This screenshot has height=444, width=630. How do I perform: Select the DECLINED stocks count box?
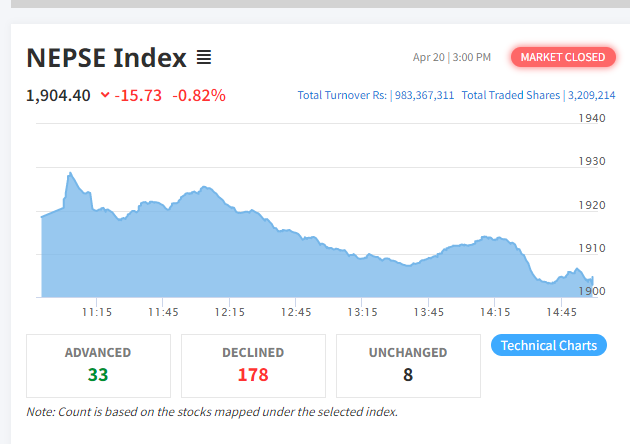(x=253, y=365)
